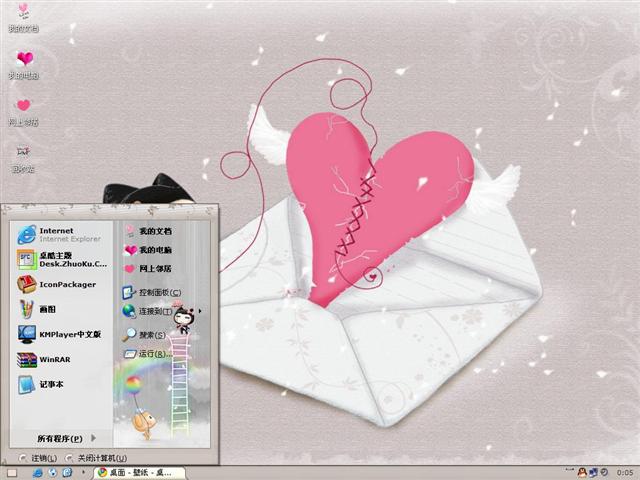Image resolution: width=640 pixels, height=480 pixels.
Task: Expand 所有程序(P) all programs
Action: click(67, 438)
